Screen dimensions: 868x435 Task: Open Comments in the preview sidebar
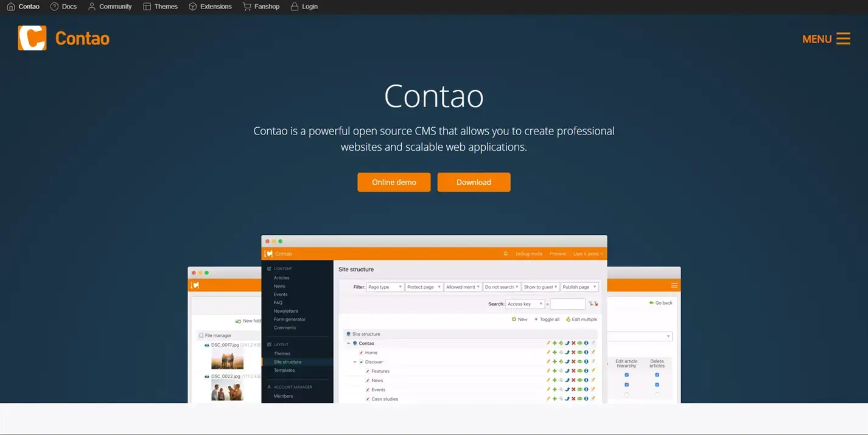285,328
